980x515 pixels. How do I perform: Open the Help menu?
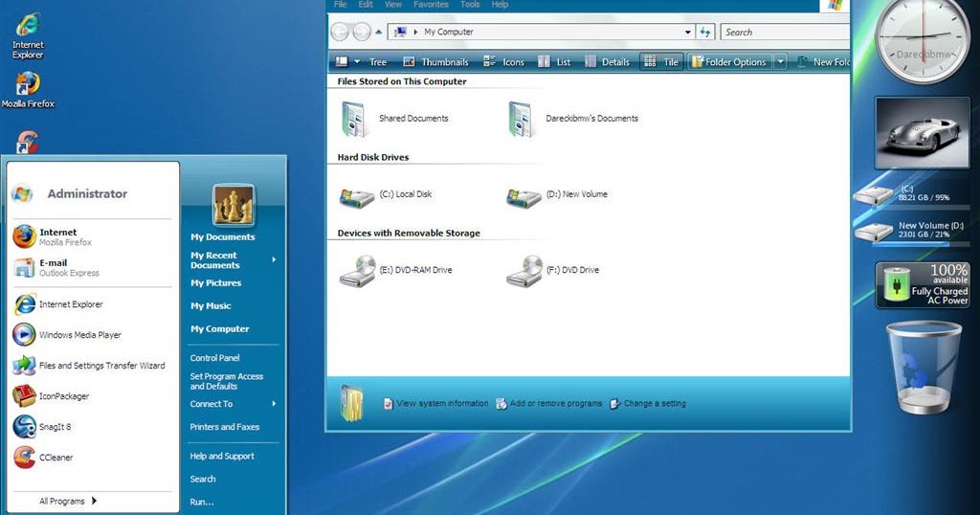point(500,5)
